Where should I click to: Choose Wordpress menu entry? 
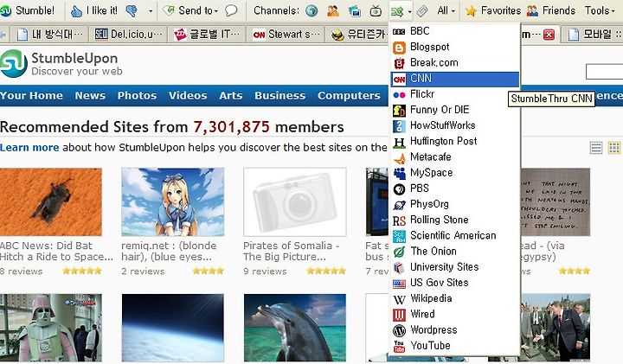pyautogui.click(x=455, y=330)
